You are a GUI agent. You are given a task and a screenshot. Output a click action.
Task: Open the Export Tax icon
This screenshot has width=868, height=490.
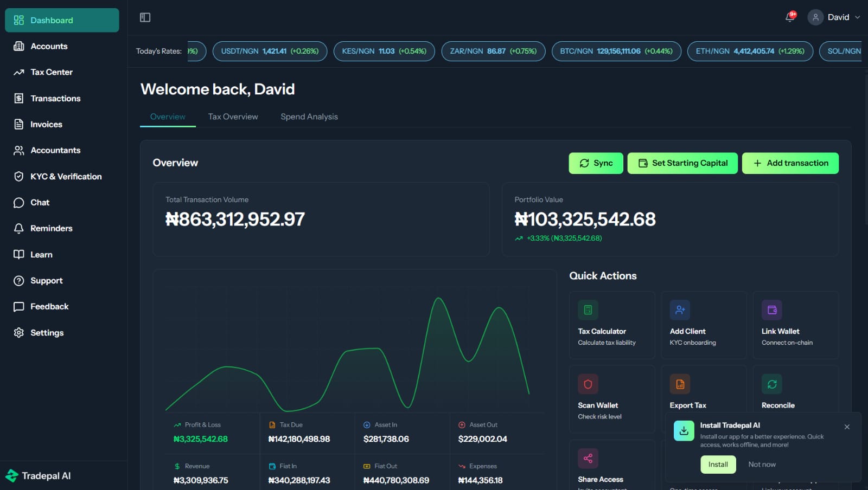(x=680, y=384)
